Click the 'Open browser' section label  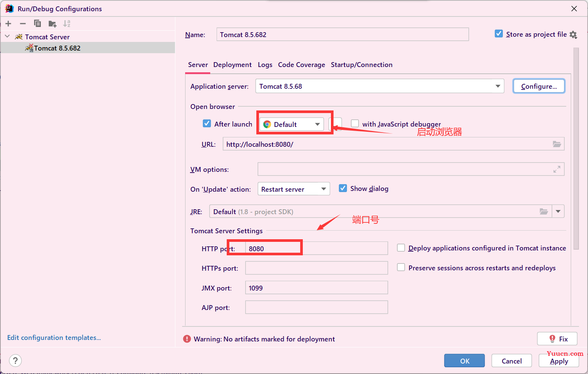pos(212,106)
